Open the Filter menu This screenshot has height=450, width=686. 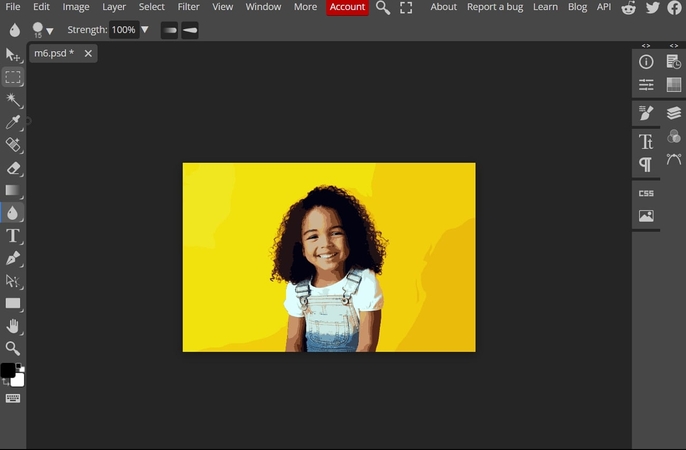188,7
